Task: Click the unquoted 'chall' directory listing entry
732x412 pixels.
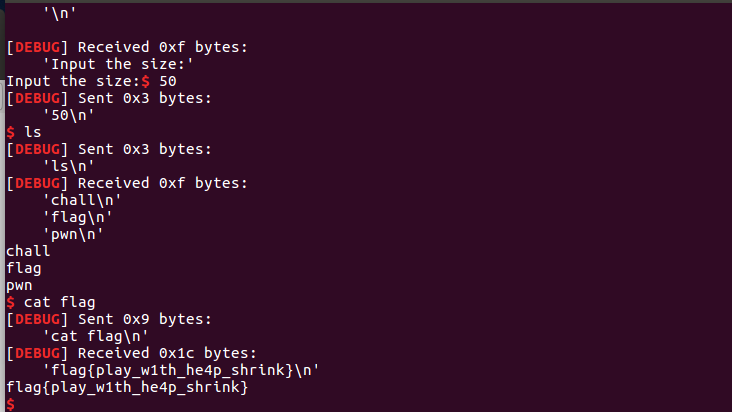Action: click(x=28, y=251)
